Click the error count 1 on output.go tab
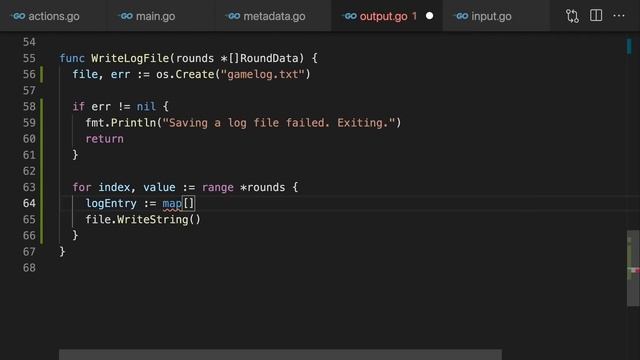640x360 pixels. tap(414, 16)
